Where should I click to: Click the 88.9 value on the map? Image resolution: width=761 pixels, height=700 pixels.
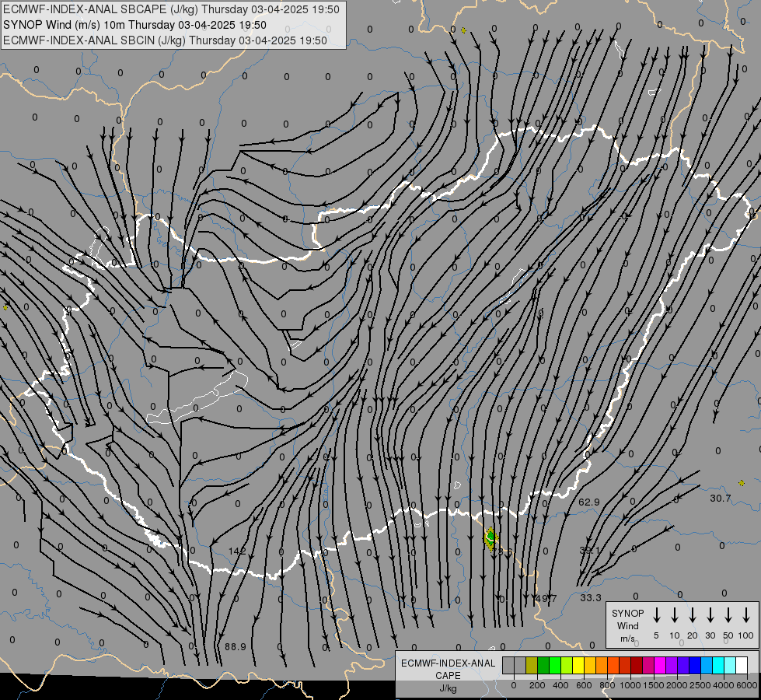[236, 646]
